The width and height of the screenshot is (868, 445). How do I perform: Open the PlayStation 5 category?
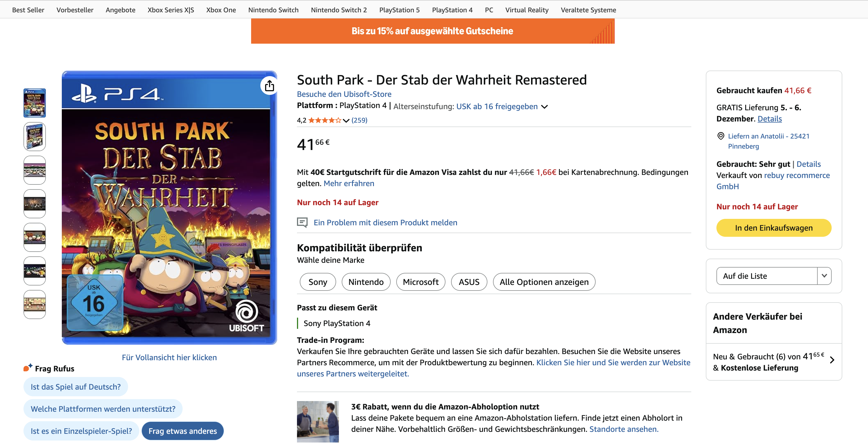coord(399,10)
